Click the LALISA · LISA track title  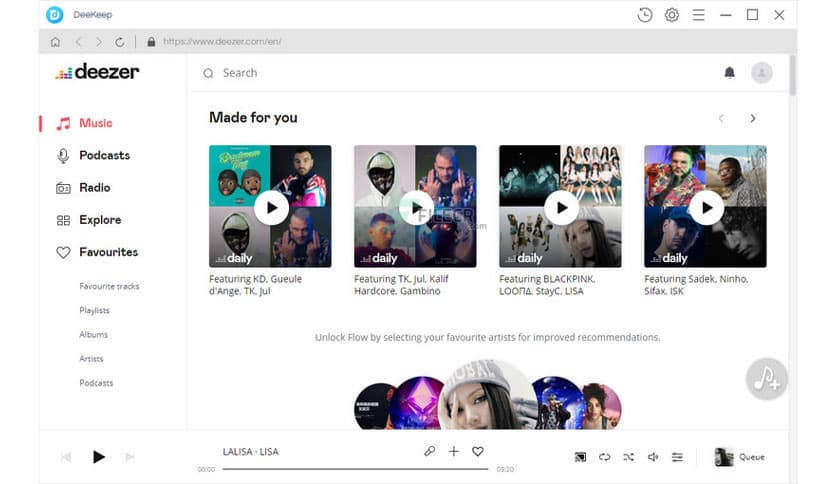(251, 451)
